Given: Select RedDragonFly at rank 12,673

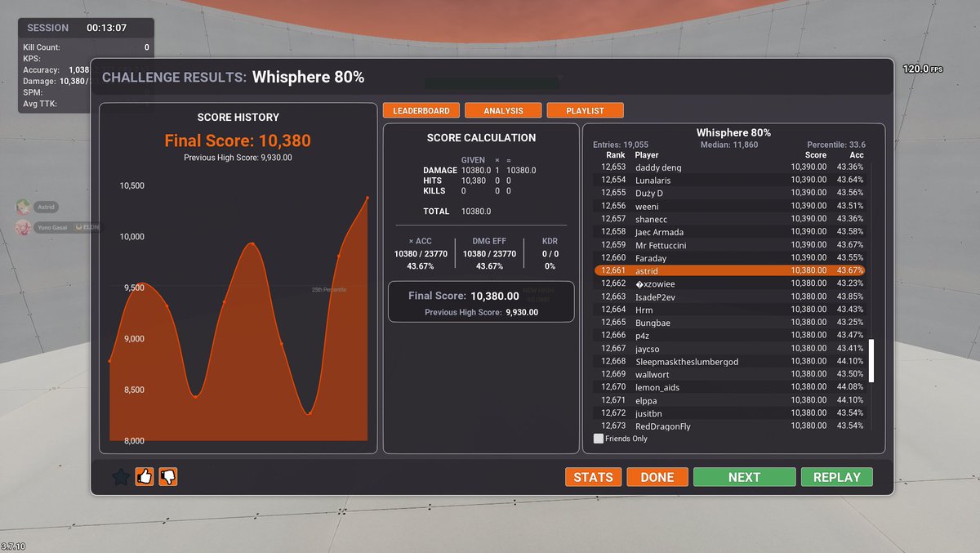Looking at the screenshot, I should [729, 426].
